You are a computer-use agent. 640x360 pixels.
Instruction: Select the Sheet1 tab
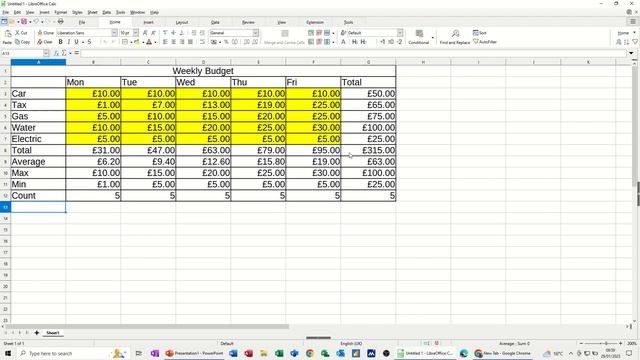(x=53, y=333)
